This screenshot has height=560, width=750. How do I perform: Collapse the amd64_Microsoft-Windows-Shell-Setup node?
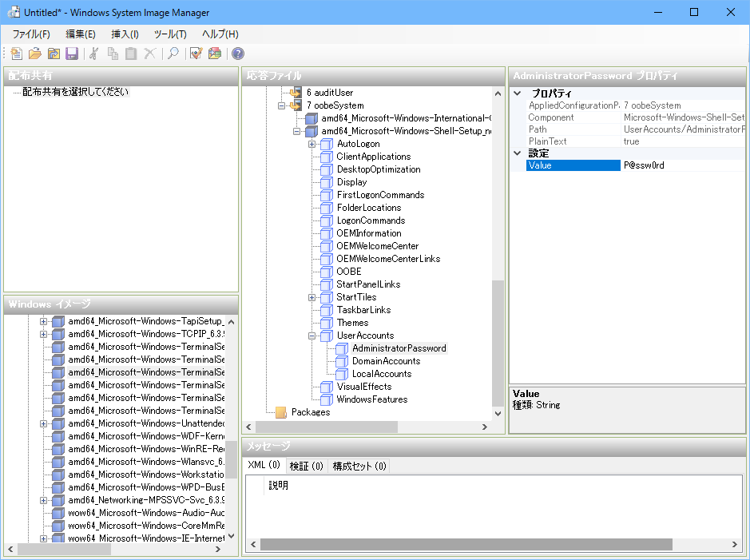(x=296, y=131)
